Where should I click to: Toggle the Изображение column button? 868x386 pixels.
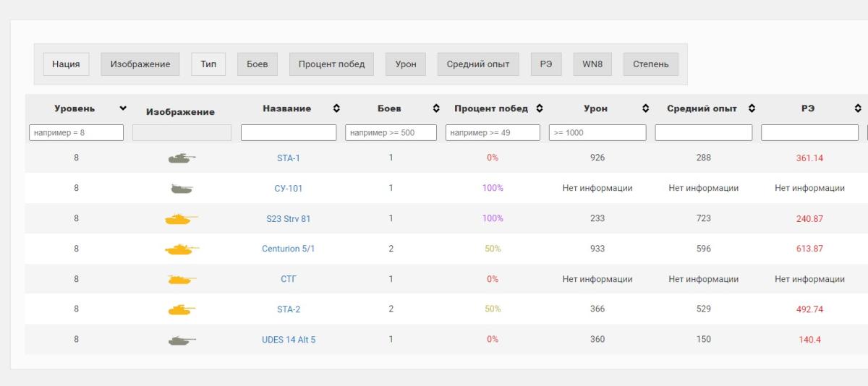pos(140,64)
